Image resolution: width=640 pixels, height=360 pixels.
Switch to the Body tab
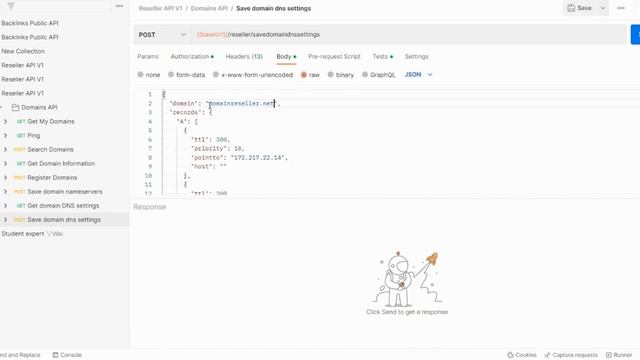click(x=286, y=57)
